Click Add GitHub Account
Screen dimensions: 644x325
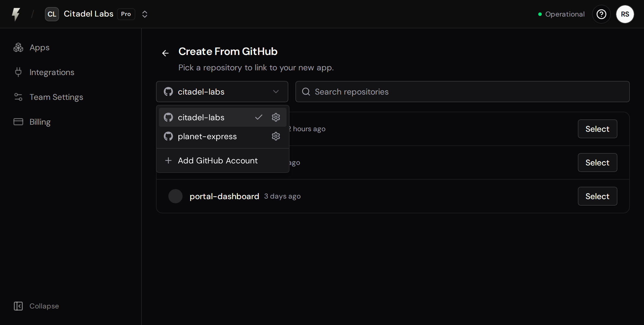pyautogui.click(x=223, y=160)
